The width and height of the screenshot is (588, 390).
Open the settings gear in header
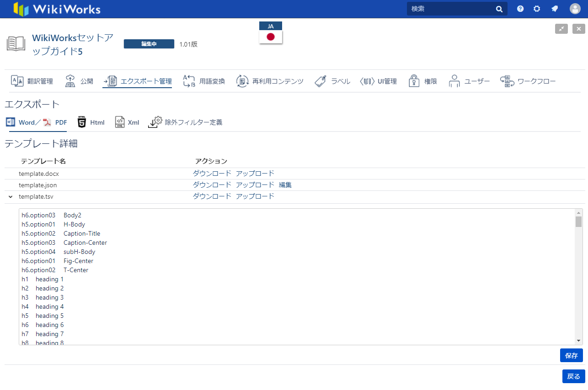click(x=537, y=9)
